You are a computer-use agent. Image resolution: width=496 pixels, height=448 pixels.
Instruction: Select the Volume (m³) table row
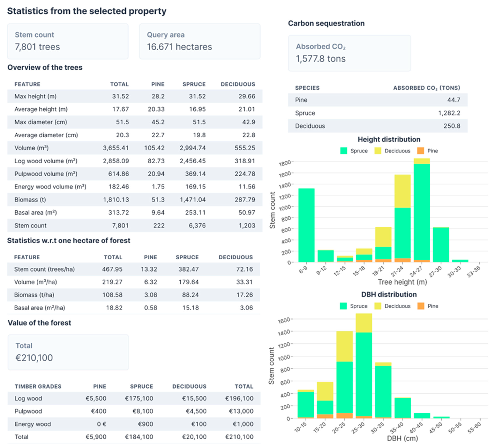[135, 148]
